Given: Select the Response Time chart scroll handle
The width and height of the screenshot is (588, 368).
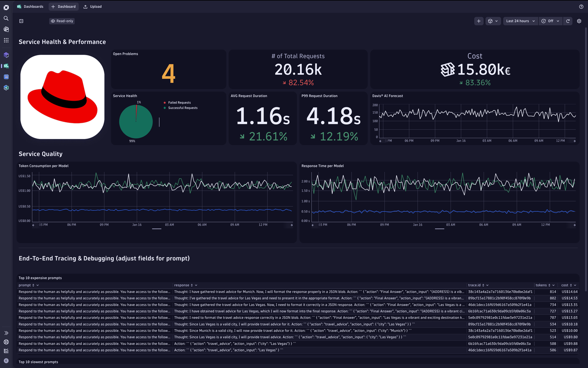Looking at the screenshot, I should point(440,229).
